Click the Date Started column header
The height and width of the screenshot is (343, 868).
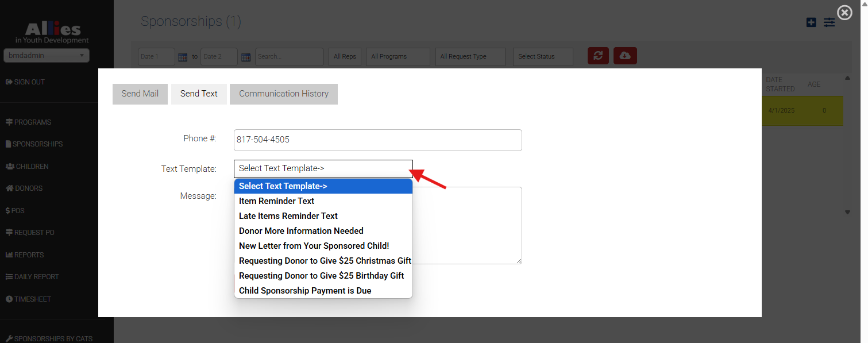(781, 84)
